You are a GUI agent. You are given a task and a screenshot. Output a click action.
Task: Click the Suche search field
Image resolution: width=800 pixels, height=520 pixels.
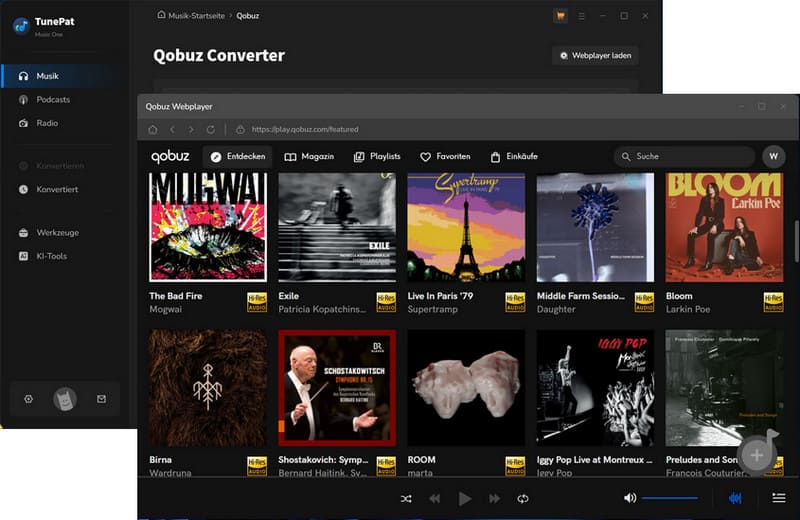click(x=684, y=157)
